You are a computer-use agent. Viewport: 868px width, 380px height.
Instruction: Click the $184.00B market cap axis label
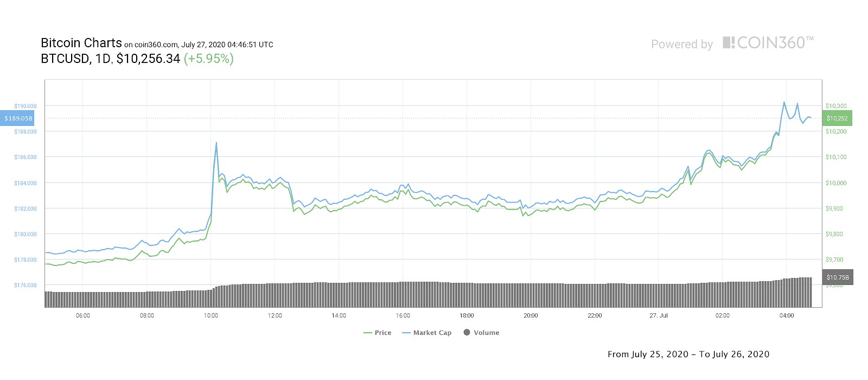[25, 183]
